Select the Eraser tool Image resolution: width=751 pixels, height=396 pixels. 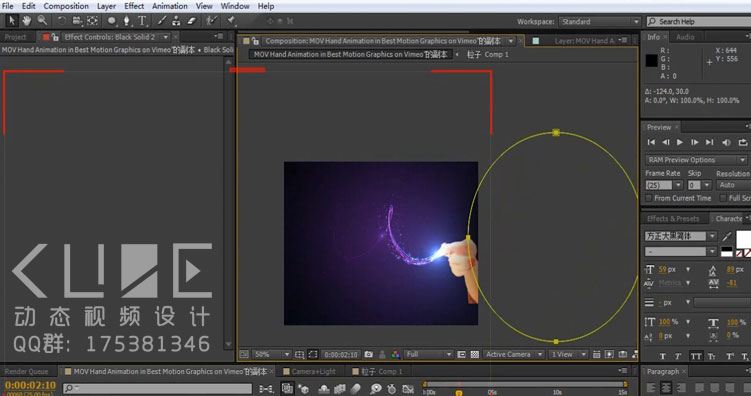coord(192,21)
